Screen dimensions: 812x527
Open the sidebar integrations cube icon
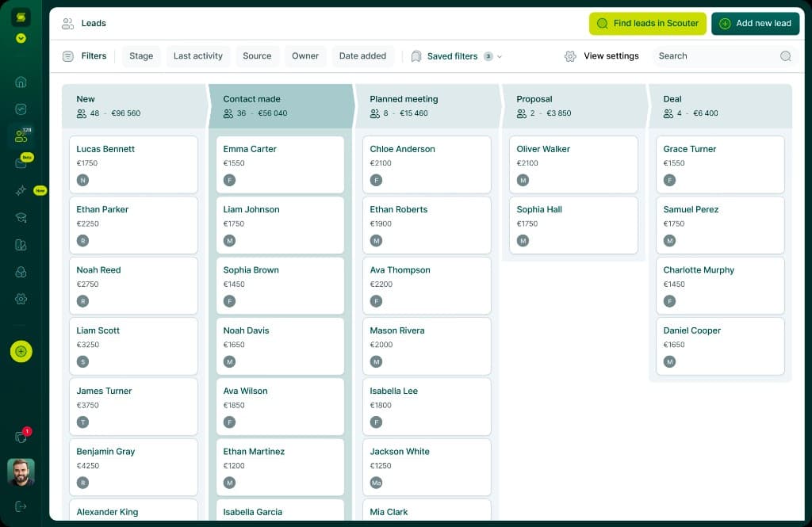pyautogui.click(x=21, y=272)
